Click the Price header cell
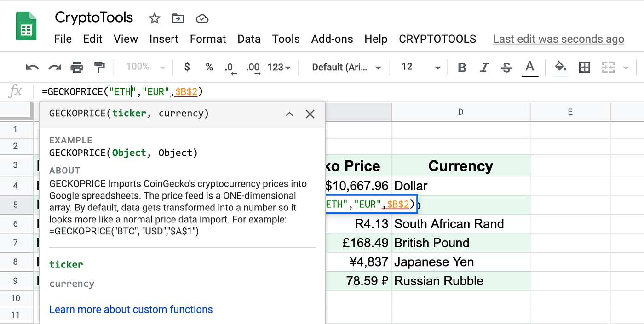The image size is (644, 324). [x=358, y=166]
